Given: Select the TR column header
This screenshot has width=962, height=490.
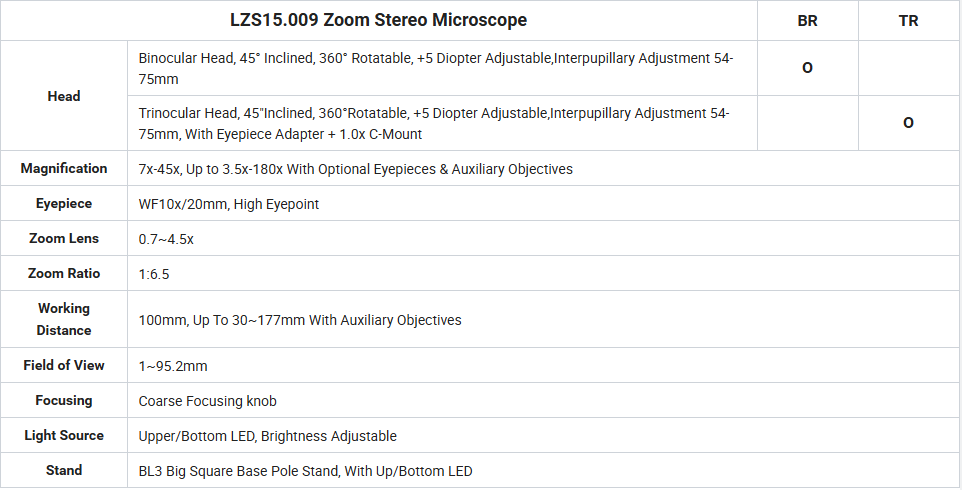Looking at the screenshot, I should [x=909, y=21].
